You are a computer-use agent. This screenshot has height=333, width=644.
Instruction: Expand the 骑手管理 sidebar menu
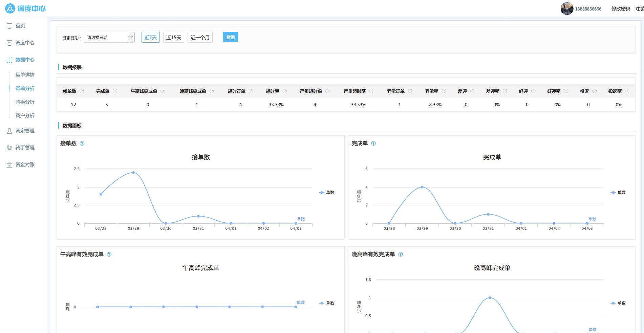coord(25,148)
